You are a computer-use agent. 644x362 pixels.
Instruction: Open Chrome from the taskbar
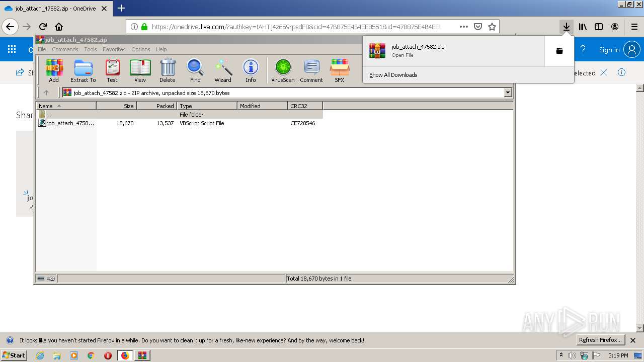tap(91, 355)
